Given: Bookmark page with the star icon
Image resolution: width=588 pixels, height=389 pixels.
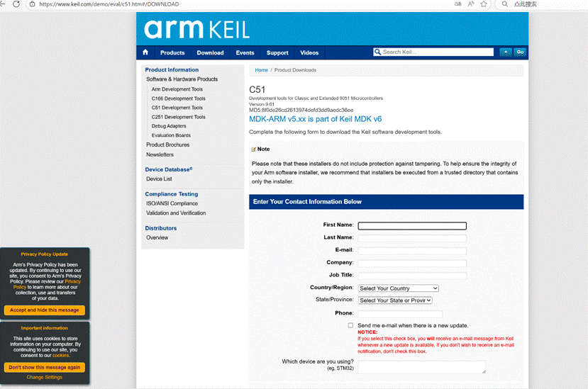Looking at the screenshot, I should pyautogui.click(x=484, y=4).
